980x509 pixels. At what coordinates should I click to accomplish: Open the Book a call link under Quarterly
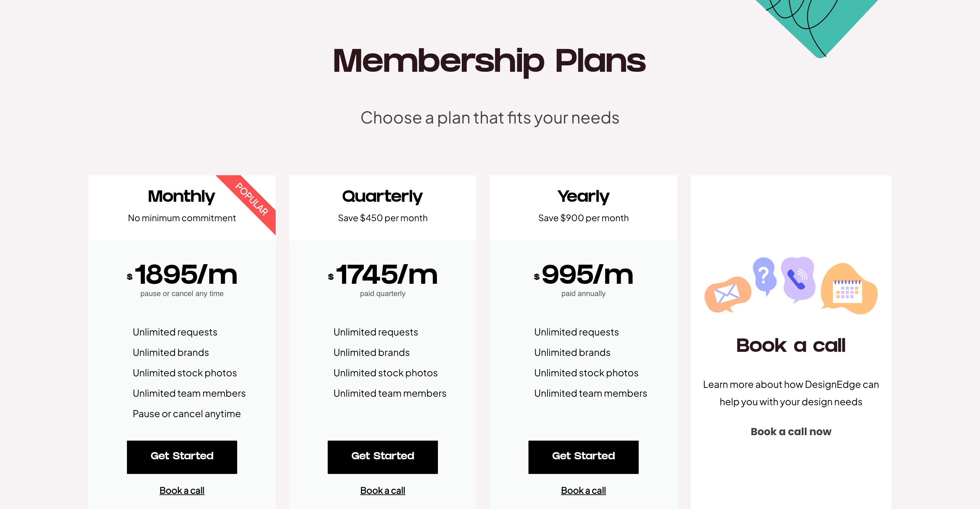tap(382, 490)
